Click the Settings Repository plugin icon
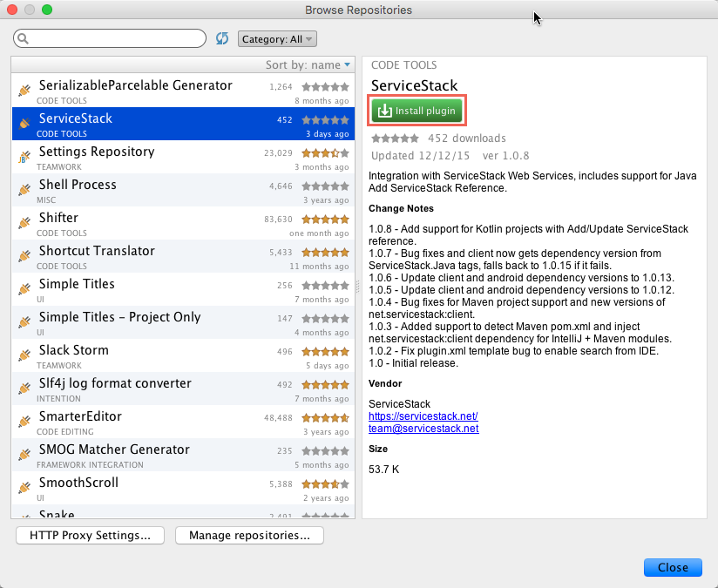The height and width of the screenshot is (588, 718). click(24, 157)
